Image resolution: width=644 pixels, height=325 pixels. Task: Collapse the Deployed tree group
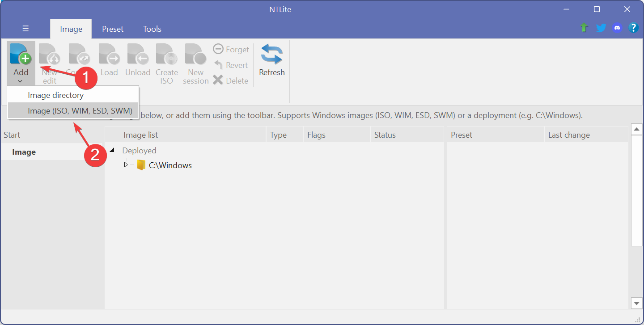[x=112, y=150]
